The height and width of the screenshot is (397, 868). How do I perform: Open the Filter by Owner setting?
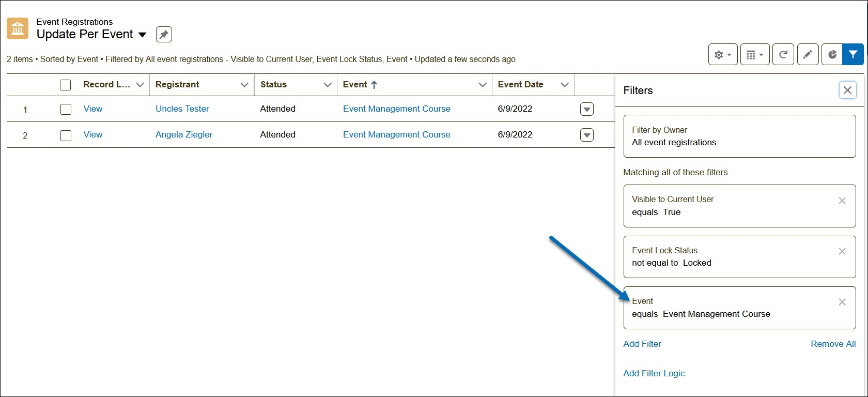tap(739, 136)
